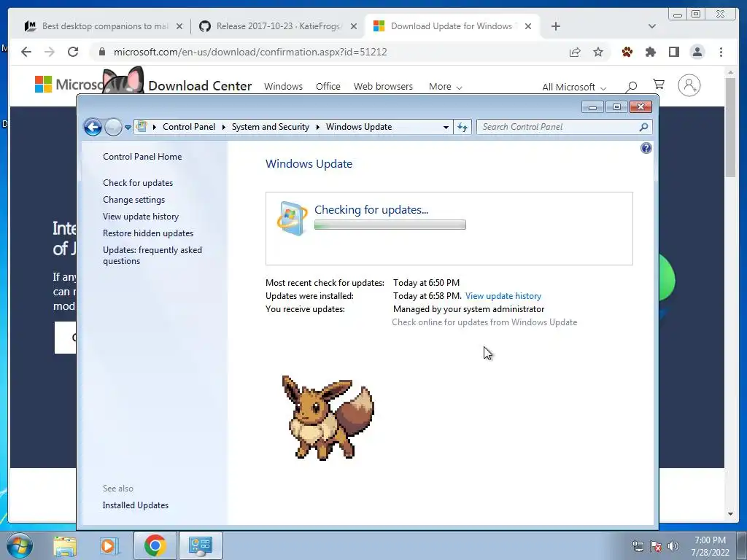Screen dimensions: 747x560
Task: Select Windows Update breadcrumb
Action: (359, 127)
